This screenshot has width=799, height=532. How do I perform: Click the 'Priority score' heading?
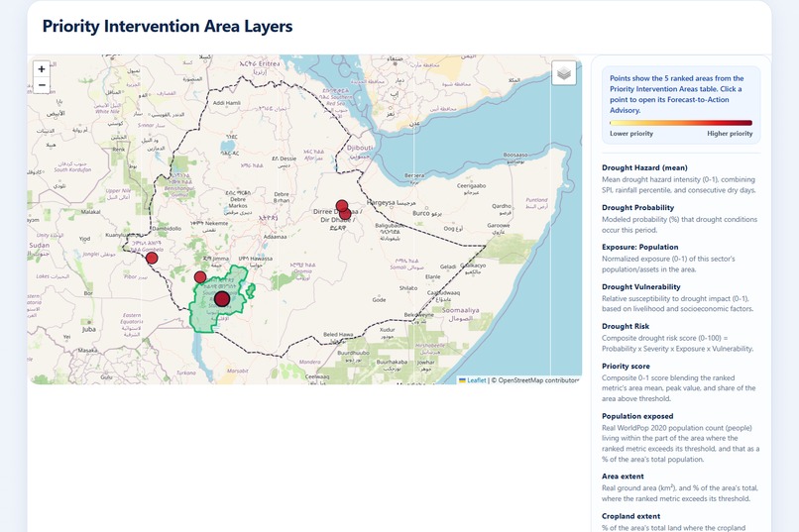[x=626, y=366]
